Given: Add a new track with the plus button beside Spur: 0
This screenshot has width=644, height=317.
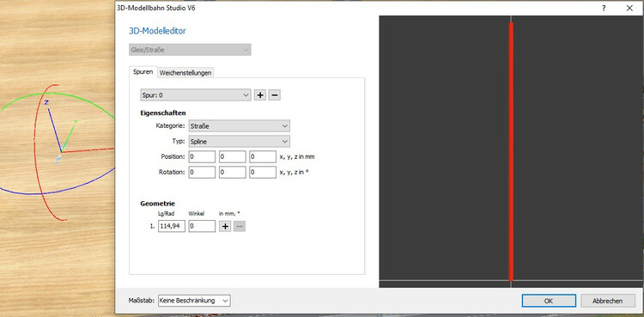Looking at the screenshot, I should (x=259, y=95).
